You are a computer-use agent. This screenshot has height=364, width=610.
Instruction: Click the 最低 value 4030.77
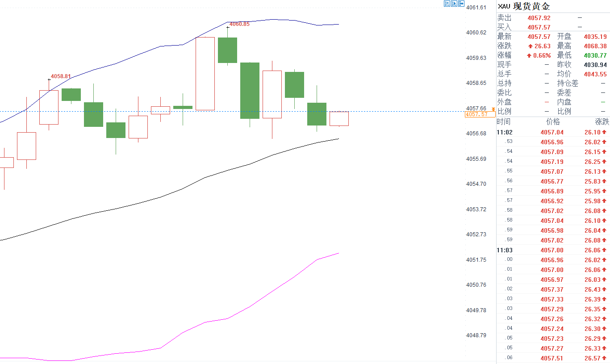pyautogui.click(x=595, y=55)
